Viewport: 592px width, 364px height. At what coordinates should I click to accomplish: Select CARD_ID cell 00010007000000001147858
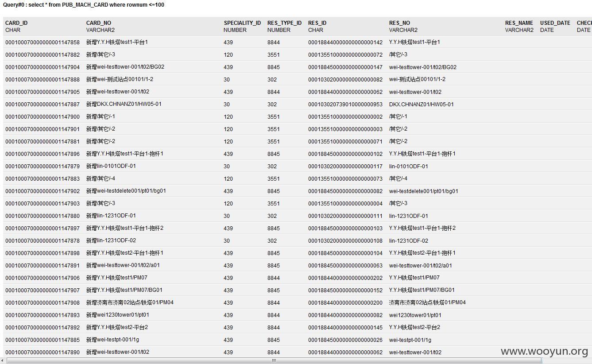click(43, 43)
